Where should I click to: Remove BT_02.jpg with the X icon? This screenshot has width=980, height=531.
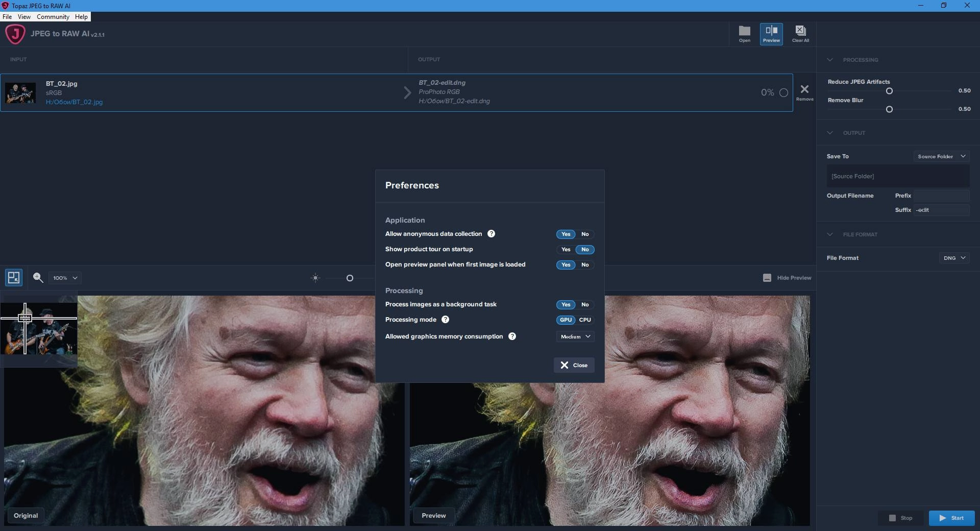coord(804,90)
